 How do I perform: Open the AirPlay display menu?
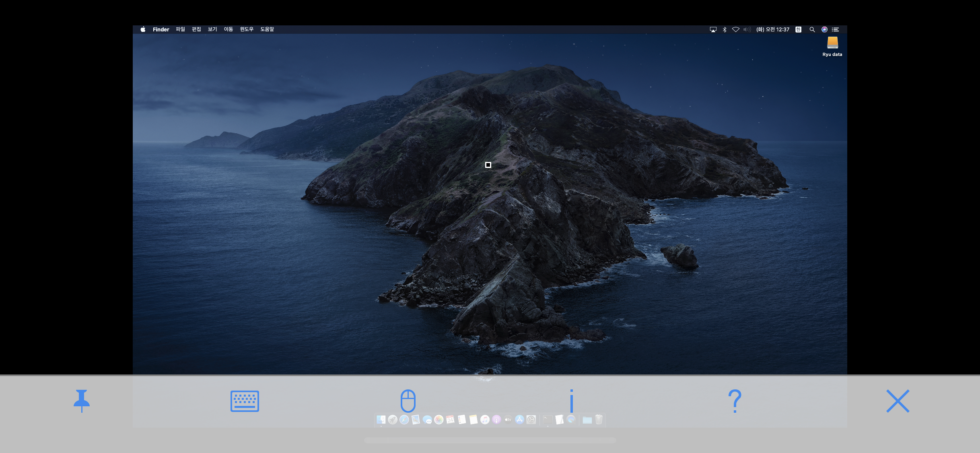coord(713,29)
